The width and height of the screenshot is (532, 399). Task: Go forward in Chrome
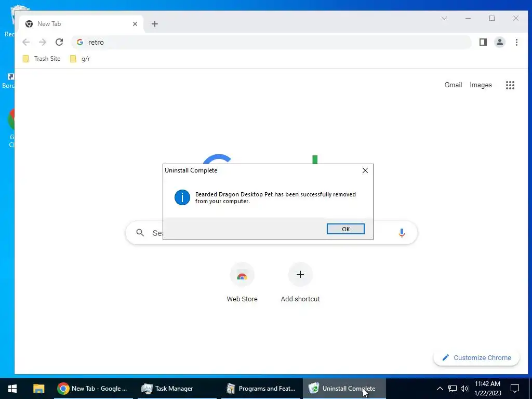point(43,42)
